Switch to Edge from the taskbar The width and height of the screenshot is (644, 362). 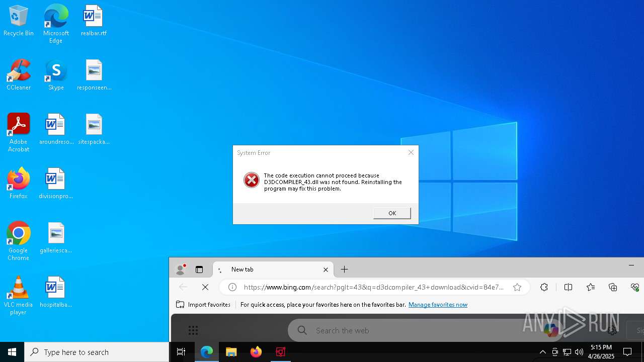tap(207, 352)
